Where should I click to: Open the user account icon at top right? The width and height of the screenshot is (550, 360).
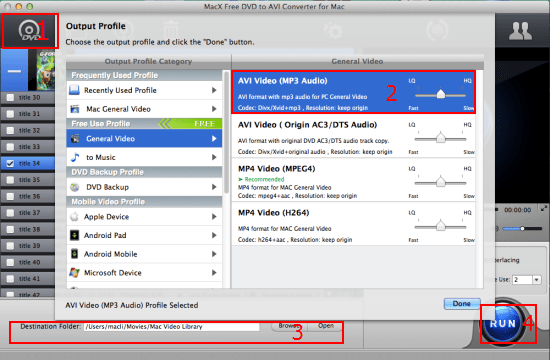click(521, 32)
